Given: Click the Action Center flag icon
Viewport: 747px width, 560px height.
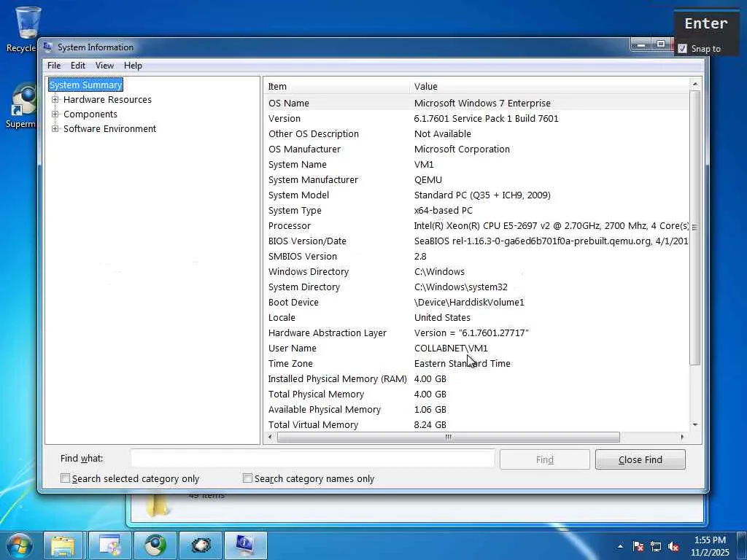Looking at the screenshot, I should (638, 546).
